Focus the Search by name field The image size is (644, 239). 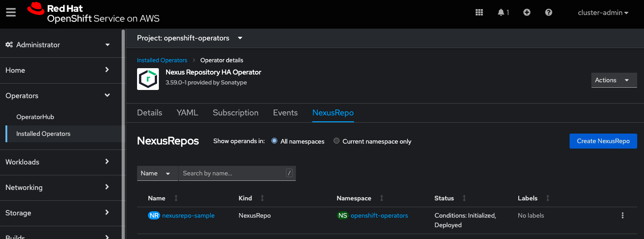237,173
